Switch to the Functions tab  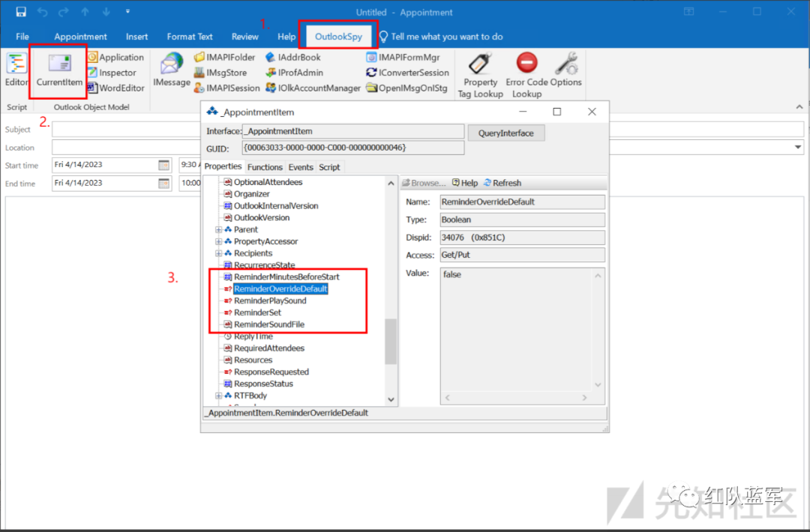(265, 167)
